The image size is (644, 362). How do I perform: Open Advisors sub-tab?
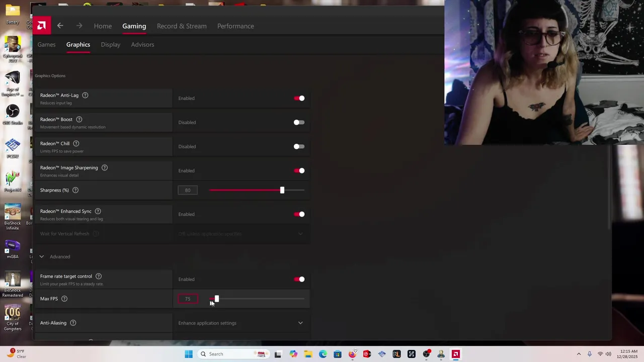pos(142,44)
